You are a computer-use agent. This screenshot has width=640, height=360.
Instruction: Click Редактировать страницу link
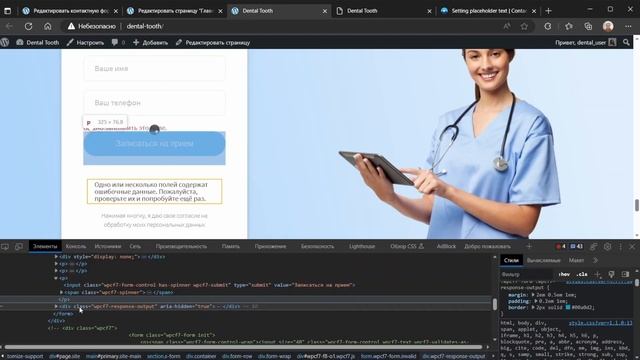[x=213, y=42]
